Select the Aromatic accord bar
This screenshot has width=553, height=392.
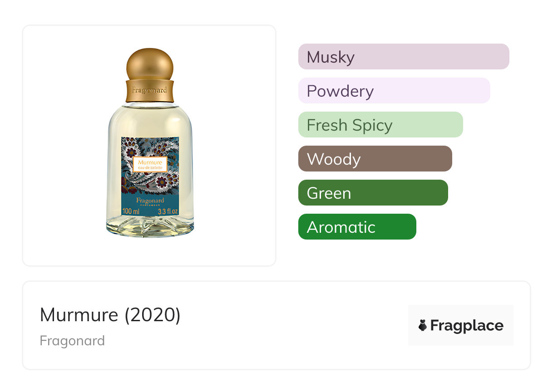click(357, 227)
